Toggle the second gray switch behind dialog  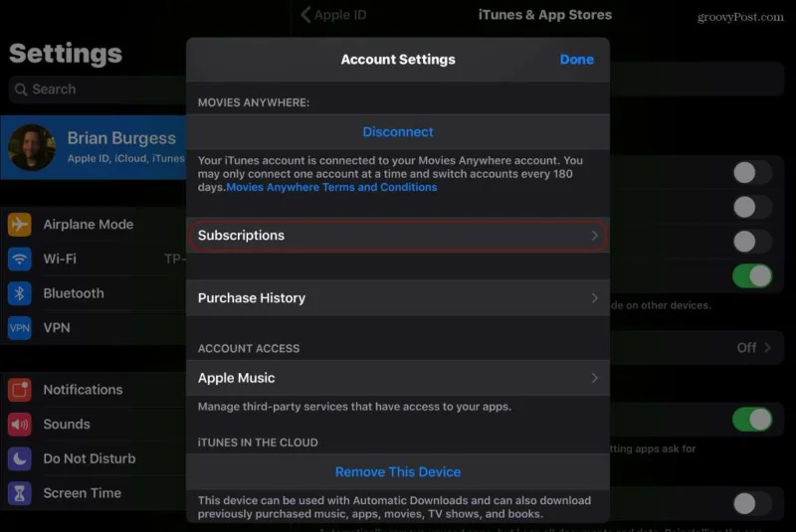[x=752, y=207]
